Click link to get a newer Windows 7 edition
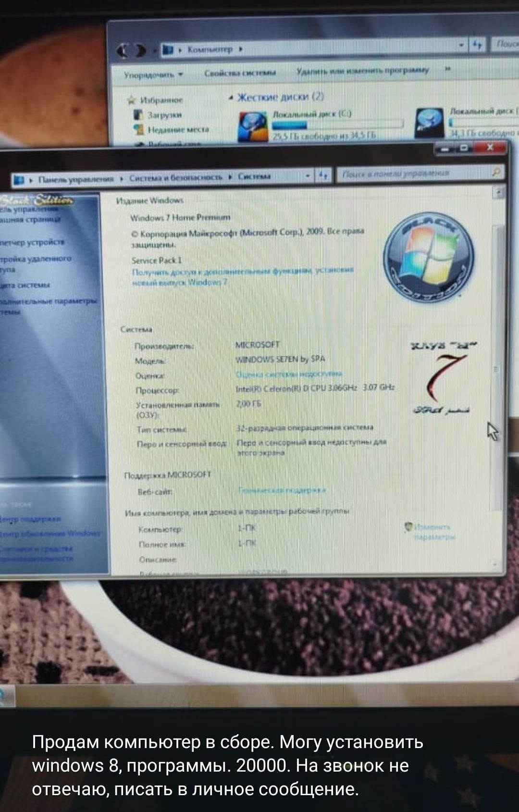Image resolution: width=519 pixels, height=812 pixels. coord(243,276)
